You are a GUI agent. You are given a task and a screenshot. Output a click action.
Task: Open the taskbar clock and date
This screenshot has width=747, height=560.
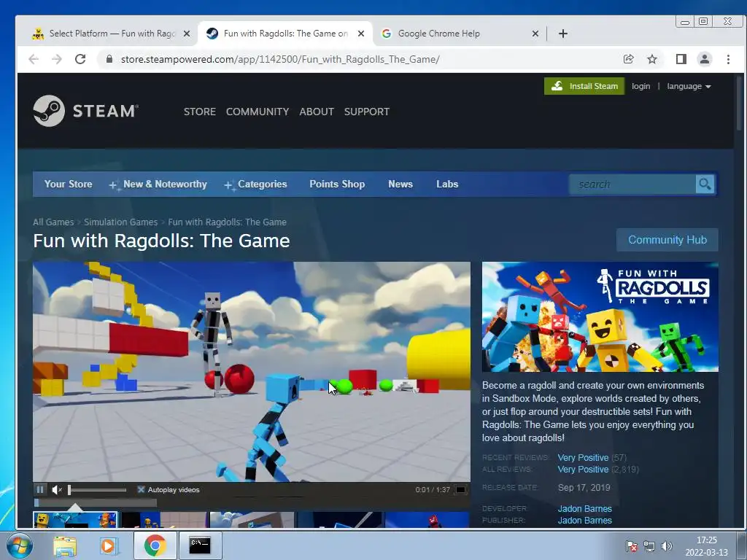[x=706, y=546]
